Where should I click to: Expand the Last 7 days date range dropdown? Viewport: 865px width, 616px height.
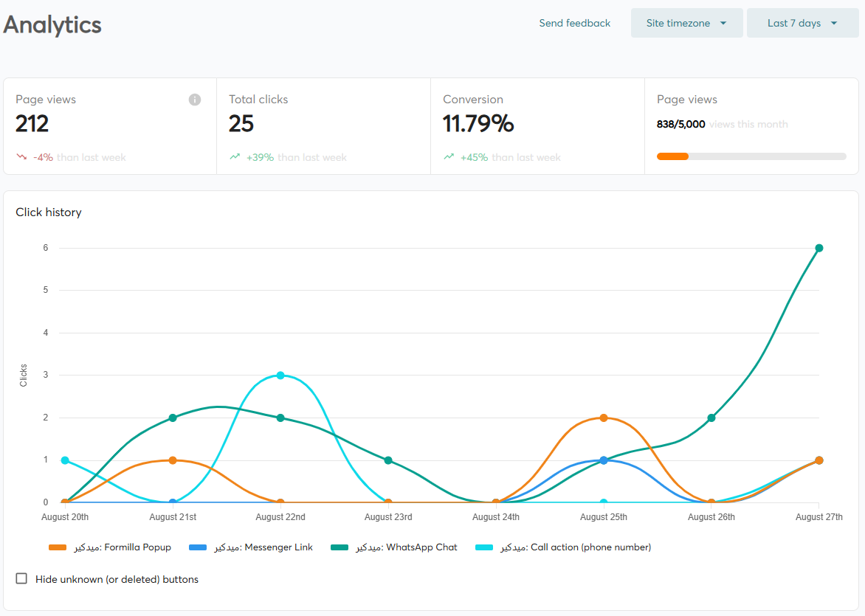[x=802, y=23]
